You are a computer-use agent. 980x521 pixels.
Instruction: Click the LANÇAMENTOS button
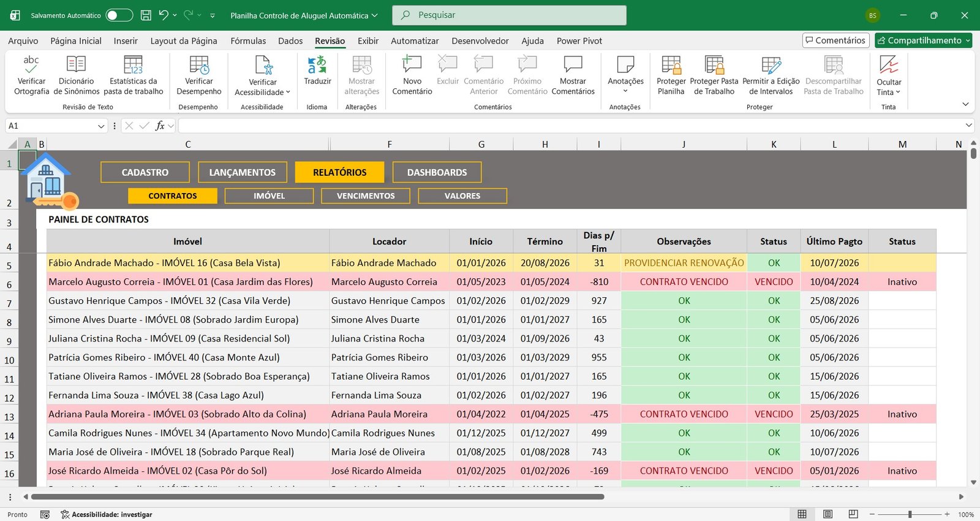click(243, 172)
